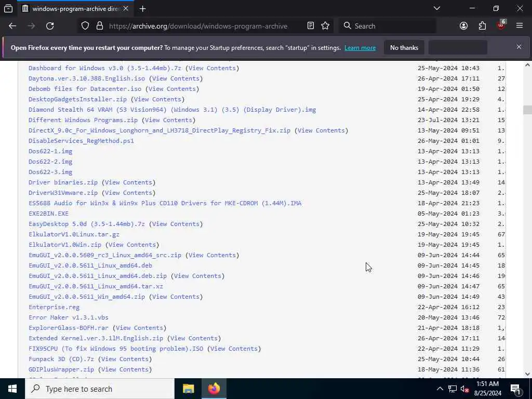This screenshot has height=399, width=532.
Task: Toggle reader view for this page
Action: pos(311,26)
